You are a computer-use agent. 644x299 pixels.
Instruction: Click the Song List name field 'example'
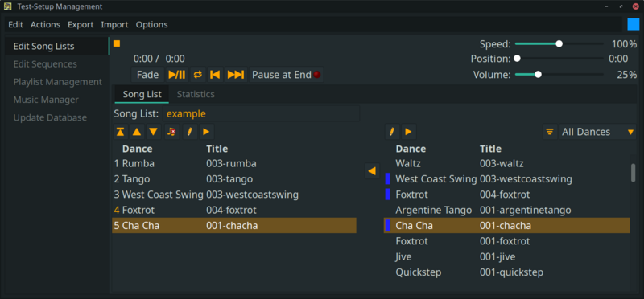[261, 113]
